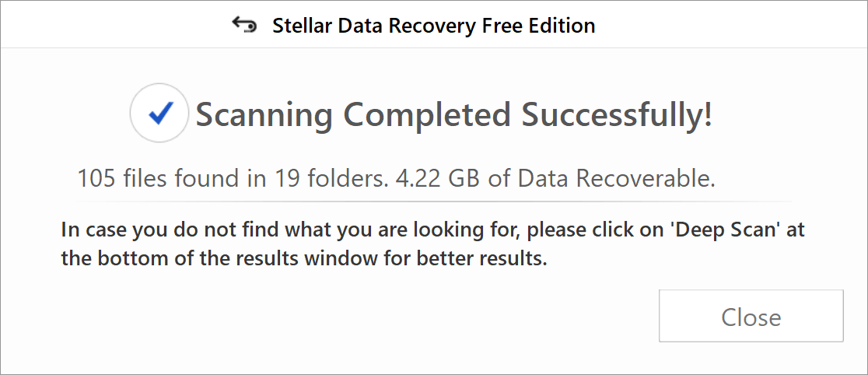The image size is (868, 375).
Task: Click the horizontal separator under scan summary
Action: coord(433,201)
